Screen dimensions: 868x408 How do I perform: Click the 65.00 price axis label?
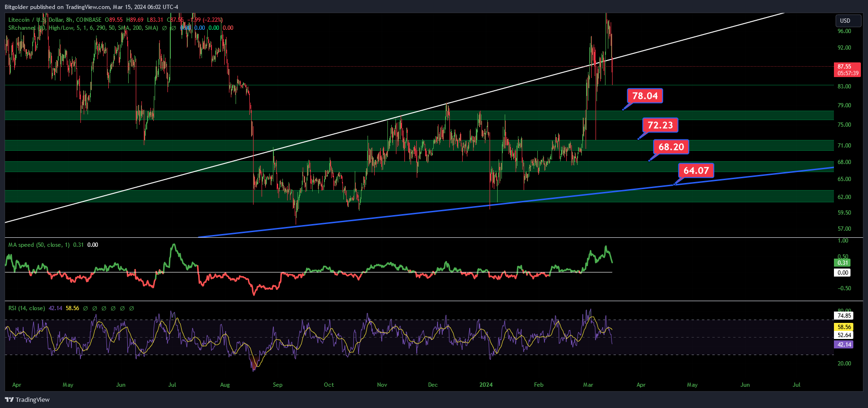(844, 179)
